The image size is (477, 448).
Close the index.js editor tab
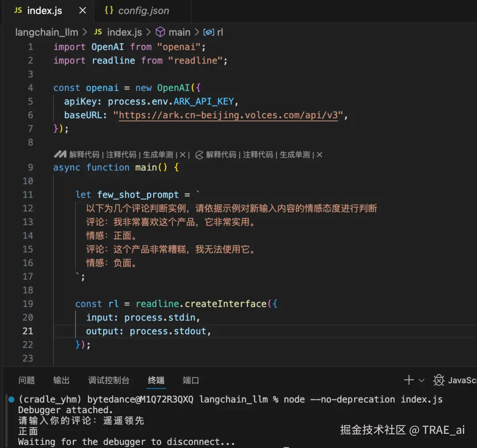[x=82, y=11]
